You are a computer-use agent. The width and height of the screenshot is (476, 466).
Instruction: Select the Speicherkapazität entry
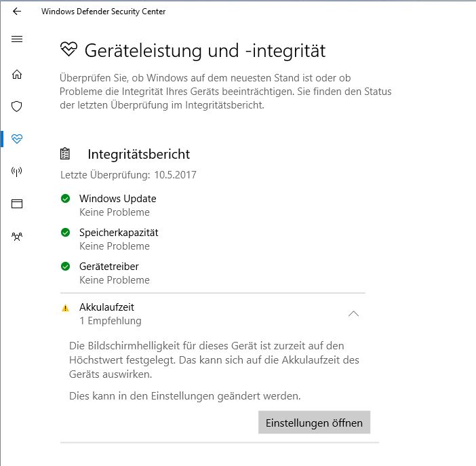coord(119,233)
